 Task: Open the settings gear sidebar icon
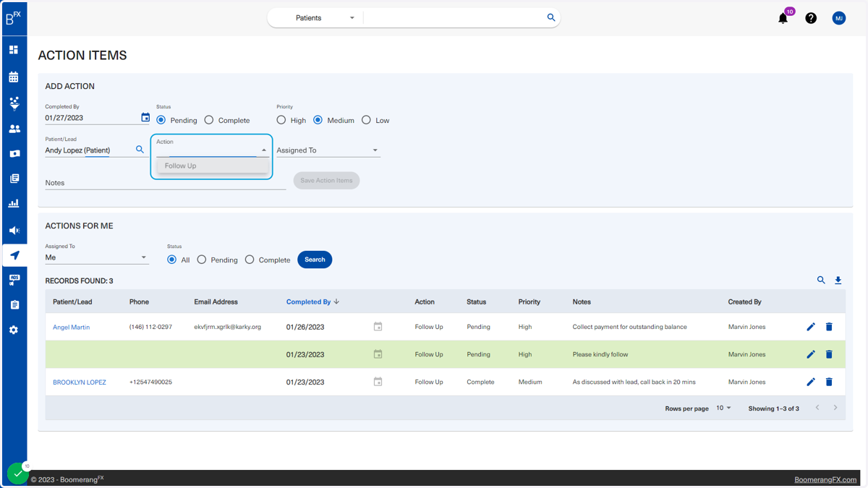tap(14, 330)
